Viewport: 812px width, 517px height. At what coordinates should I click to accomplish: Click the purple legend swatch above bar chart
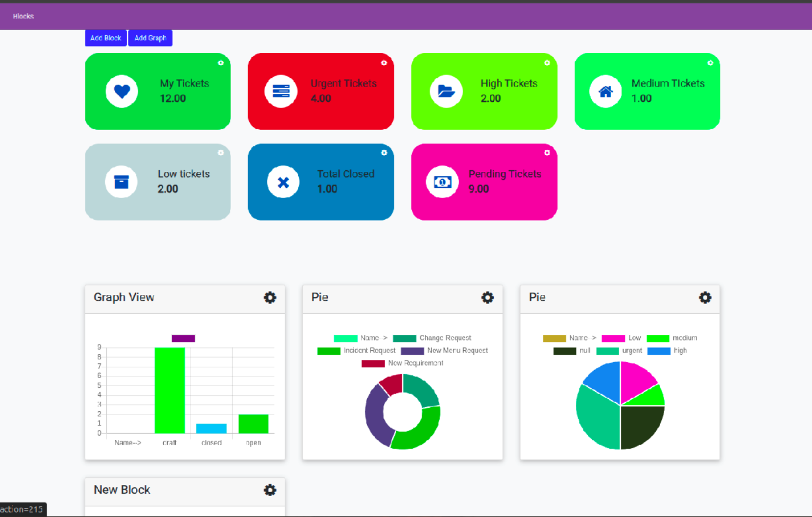pos(183,339)
